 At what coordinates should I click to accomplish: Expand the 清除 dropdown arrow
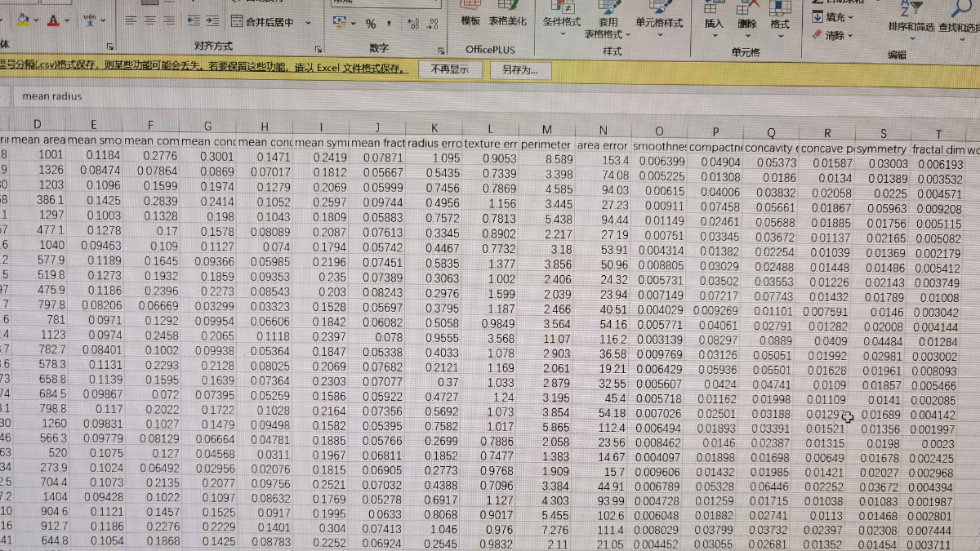[850, 36]
